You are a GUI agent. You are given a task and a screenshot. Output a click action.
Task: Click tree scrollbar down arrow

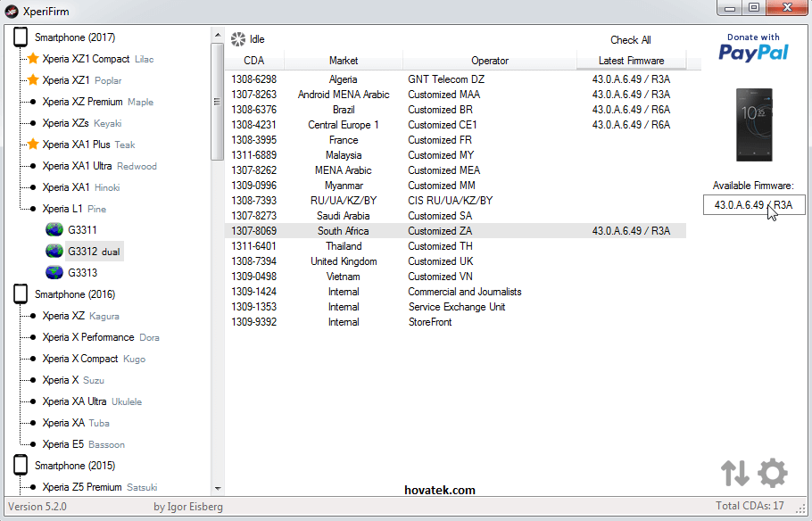(218, 488)
